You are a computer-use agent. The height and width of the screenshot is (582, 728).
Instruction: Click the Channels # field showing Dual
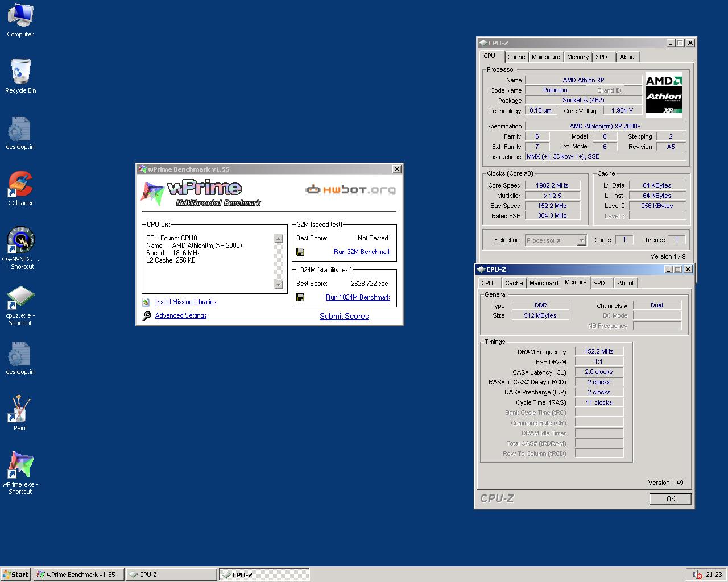click(657, 306)
